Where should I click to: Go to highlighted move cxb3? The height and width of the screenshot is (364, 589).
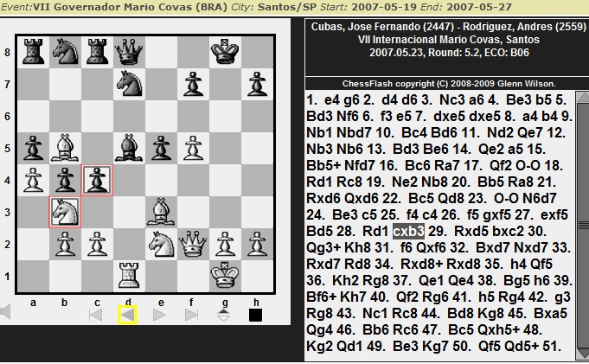(407, 232)
